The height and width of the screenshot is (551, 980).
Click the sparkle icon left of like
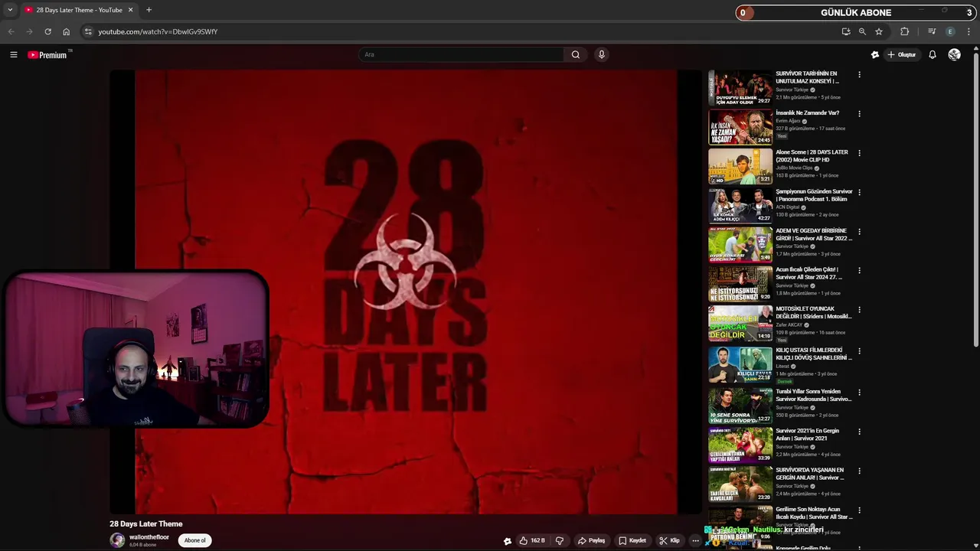click(507, 540)
